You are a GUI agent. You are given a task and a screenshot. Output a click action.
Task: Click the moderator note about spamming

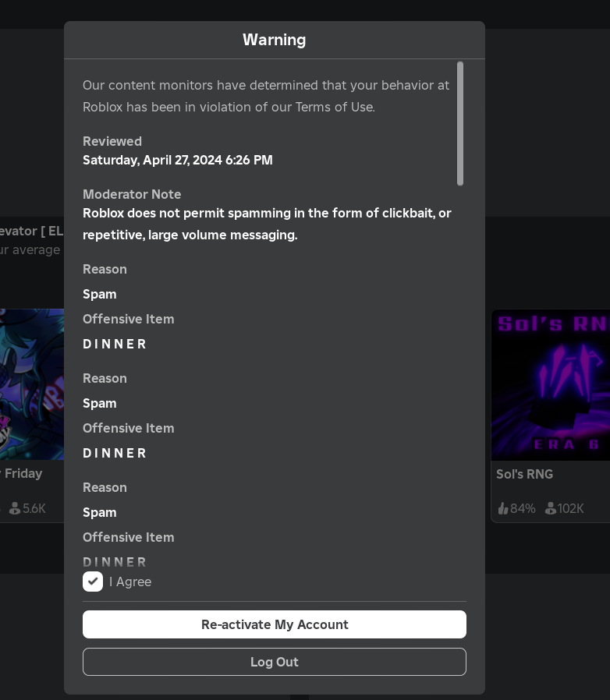point(267,224)
